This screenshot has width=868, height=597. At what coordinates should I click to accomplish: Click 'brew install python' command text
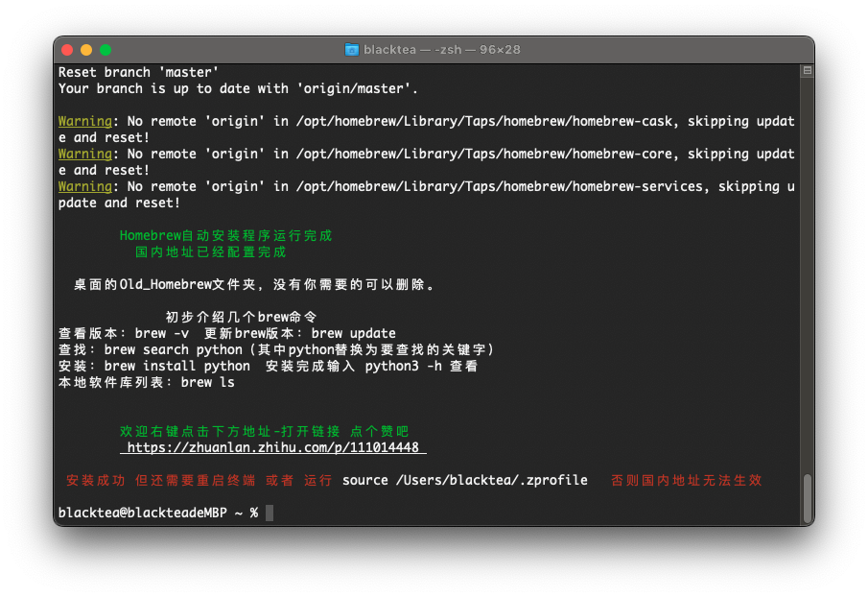[177, 366]
